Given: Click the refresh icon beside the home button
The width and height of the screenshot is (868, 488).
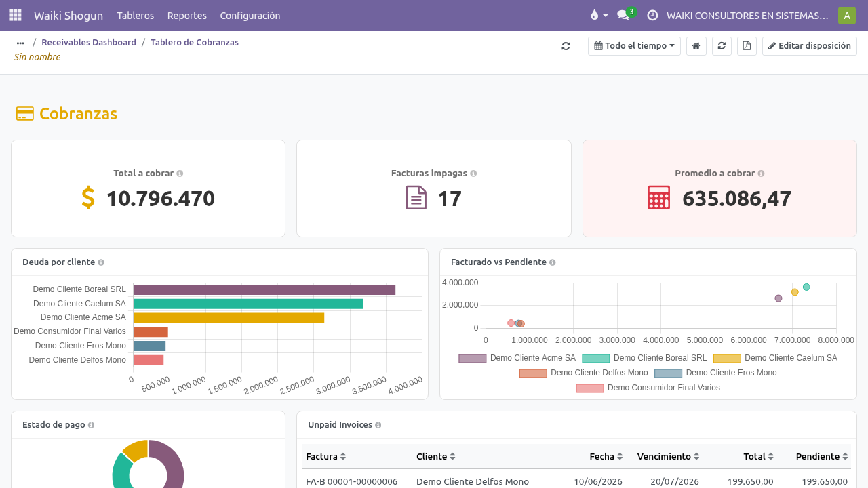Looking at the screenshot, I should coord(722,46).
